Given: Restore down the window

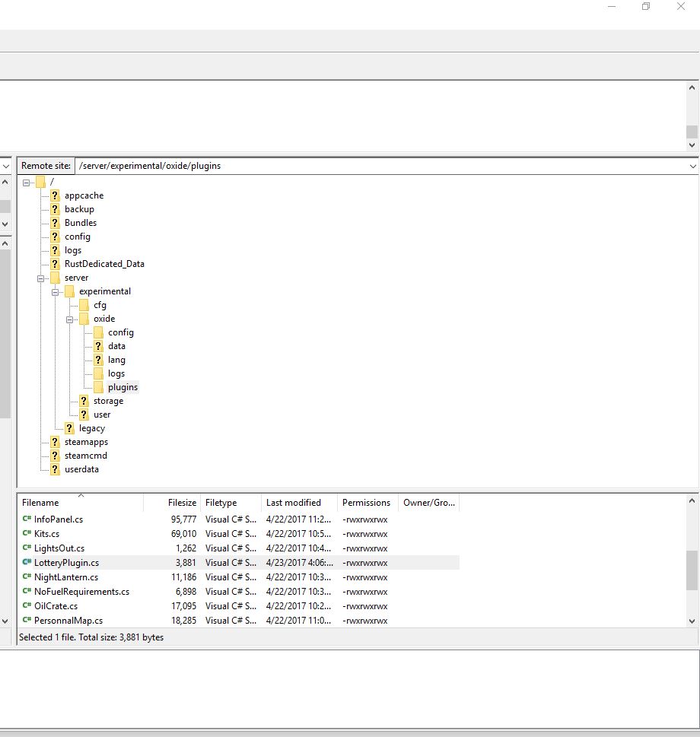Looking at the screenshot, I should tap(646, 6).
